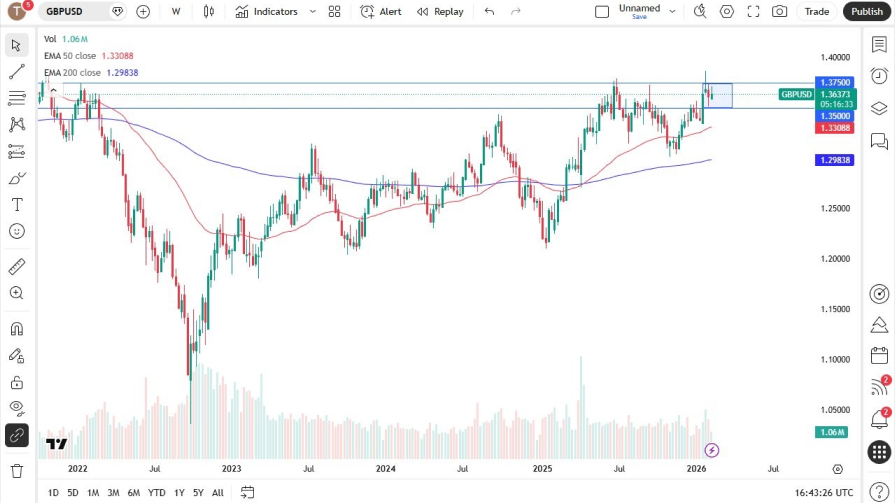Take a chart snapshot with camera icon
This screenshot has width=895, height=503.
click(x=779, y=11)
